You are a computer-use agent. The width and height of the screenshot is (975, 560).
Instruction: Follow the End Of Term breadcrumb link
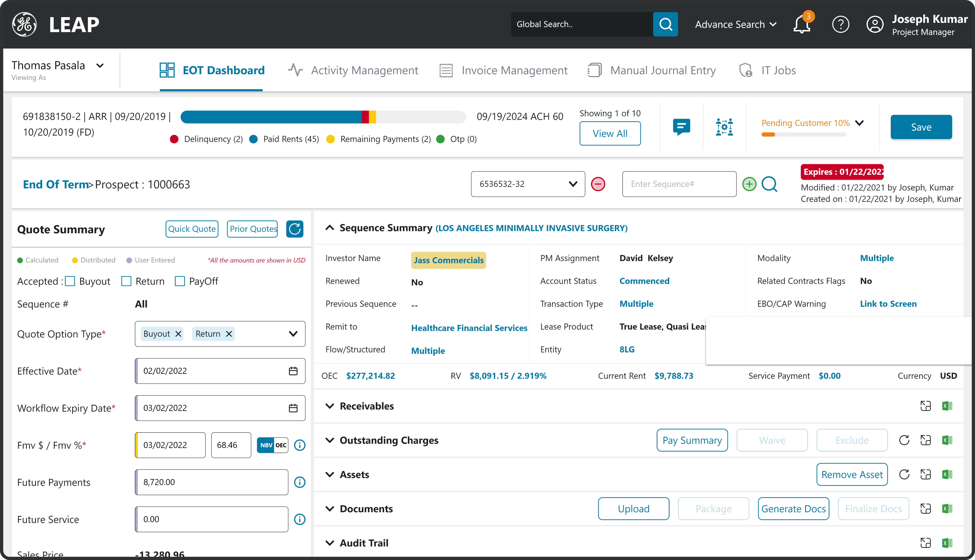click(x=56, y=184)
